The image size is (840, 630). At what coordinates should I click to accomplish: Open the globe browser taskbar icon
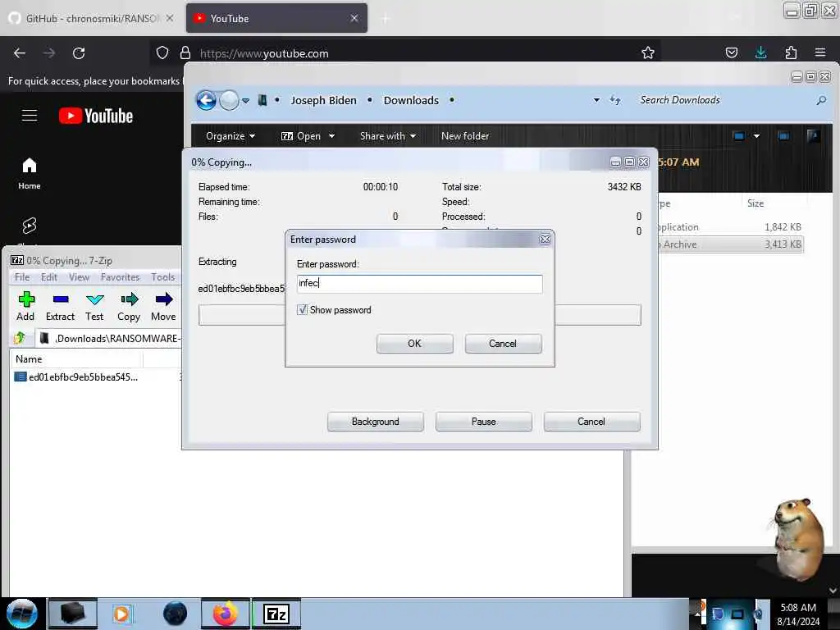[x=175, y=614]
